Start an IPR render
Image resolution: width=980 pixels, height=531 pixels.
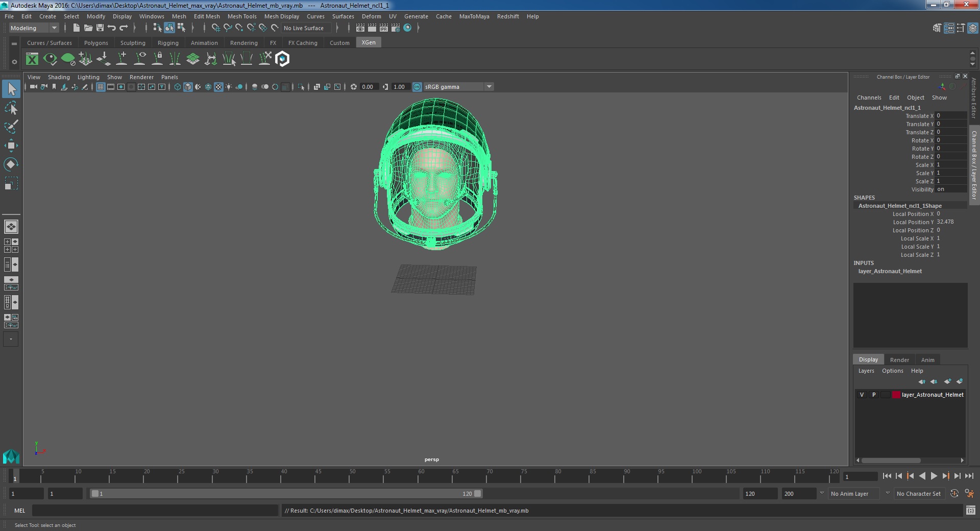384,28
